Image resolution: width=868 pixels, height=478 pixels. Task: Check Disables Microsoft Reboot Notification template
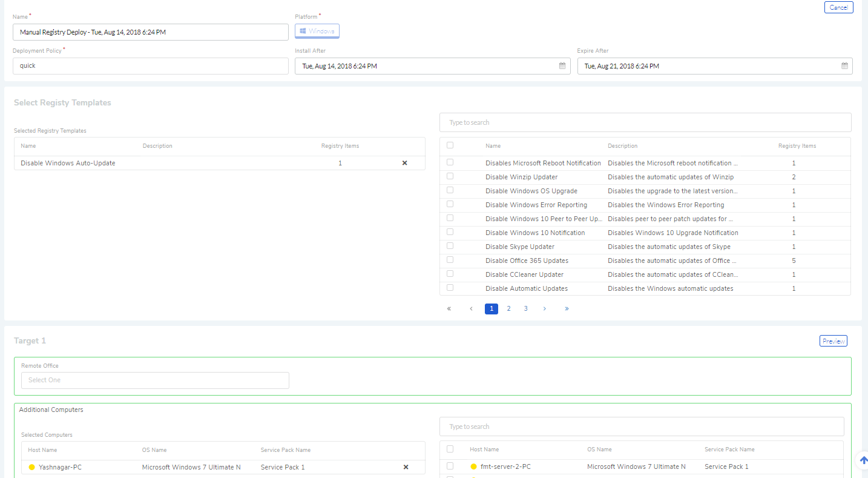click(450, 162)
